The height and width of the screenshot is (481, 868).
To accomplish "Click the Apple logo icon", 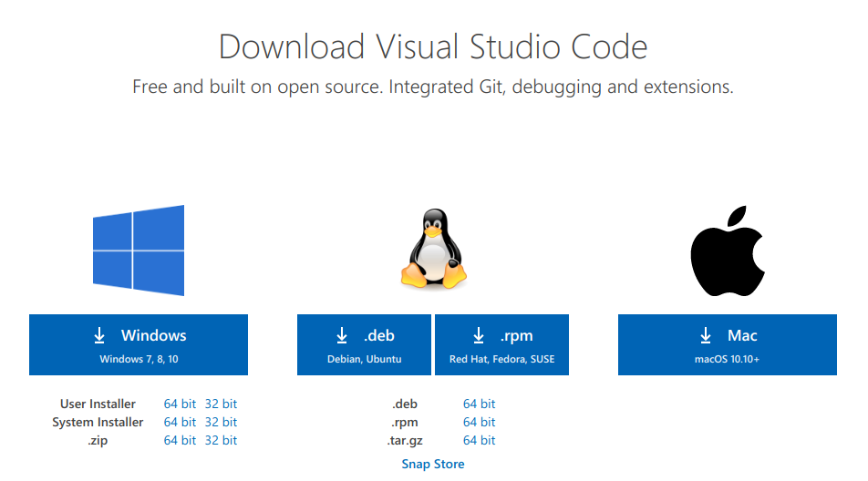I will [728, 251].
